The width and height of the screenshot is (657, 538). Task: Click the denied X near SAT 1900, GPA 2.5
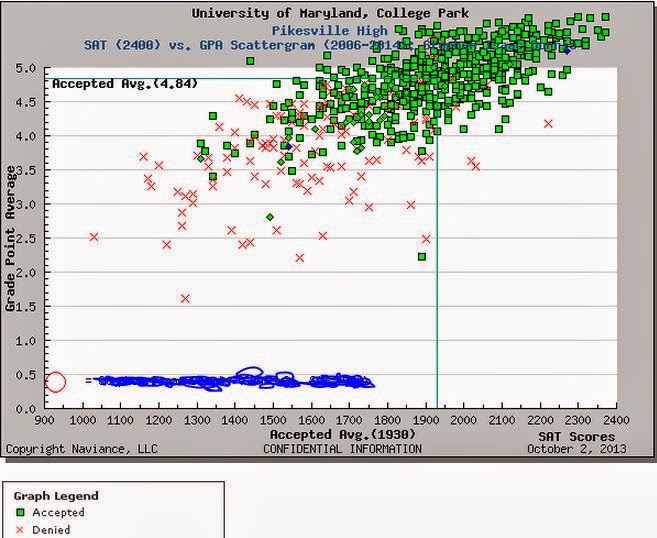pyautogui.click(x=426, y=239)
